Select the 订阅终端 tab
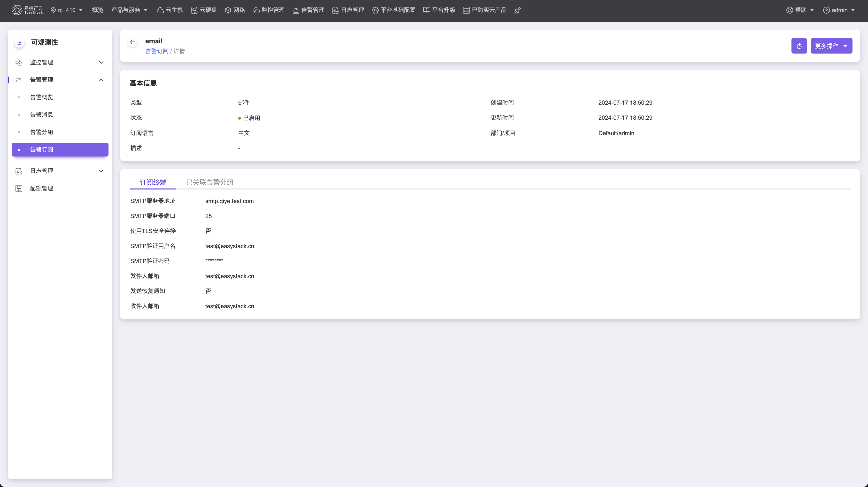 click(153, 182)
